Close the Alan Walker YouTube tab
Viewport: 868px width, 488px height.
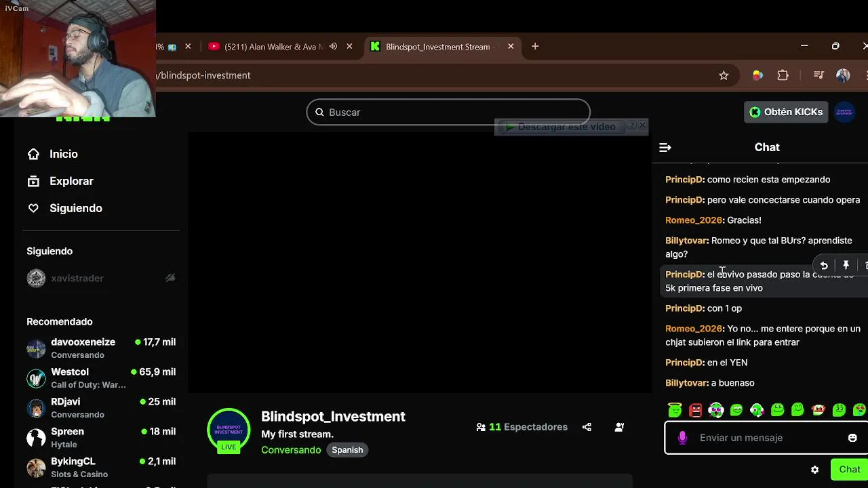349,47
